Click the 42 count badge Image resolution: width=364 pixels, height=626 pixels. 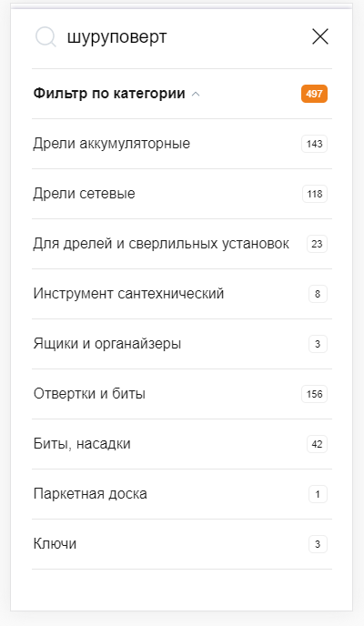coord(317,444)
